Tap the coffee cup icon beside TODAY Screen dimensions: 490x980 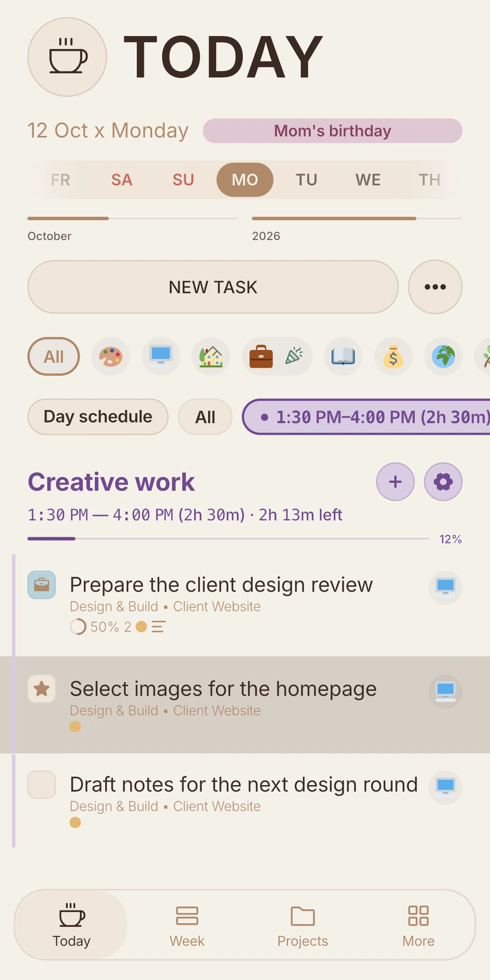(67, 57)
